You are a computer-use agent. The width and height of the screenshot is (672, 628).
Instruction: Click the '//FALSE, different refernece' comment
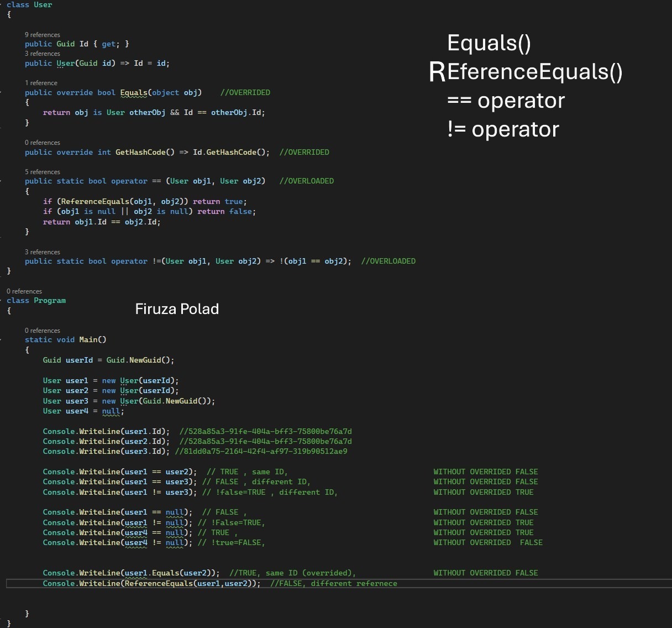(x=333, y=583)
